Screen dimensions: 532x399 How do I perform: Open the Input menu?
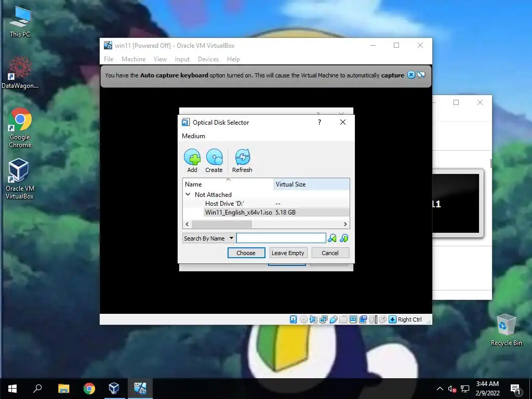(182, 59)
